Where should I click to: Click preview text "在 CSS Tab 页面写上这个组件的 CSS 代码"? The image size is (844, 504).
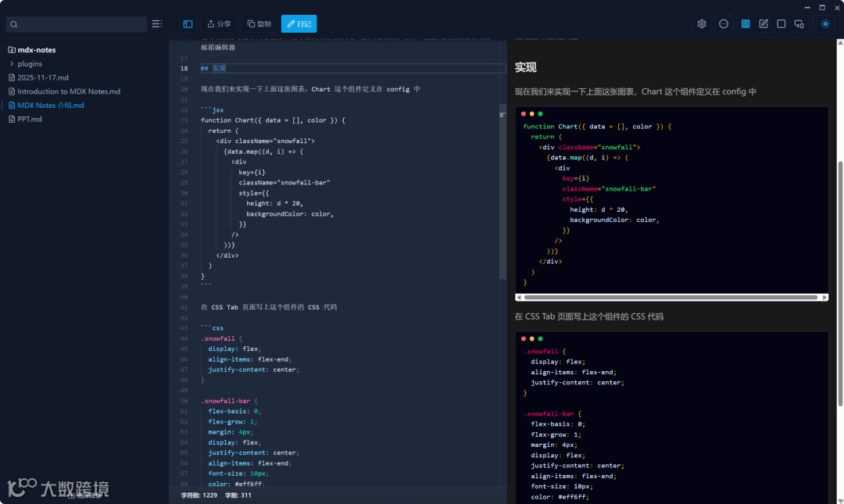589,316
